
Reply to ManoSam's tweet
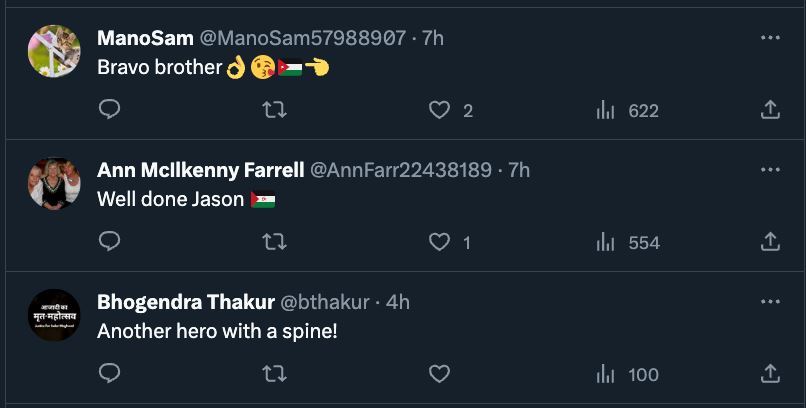coord(111,110)
